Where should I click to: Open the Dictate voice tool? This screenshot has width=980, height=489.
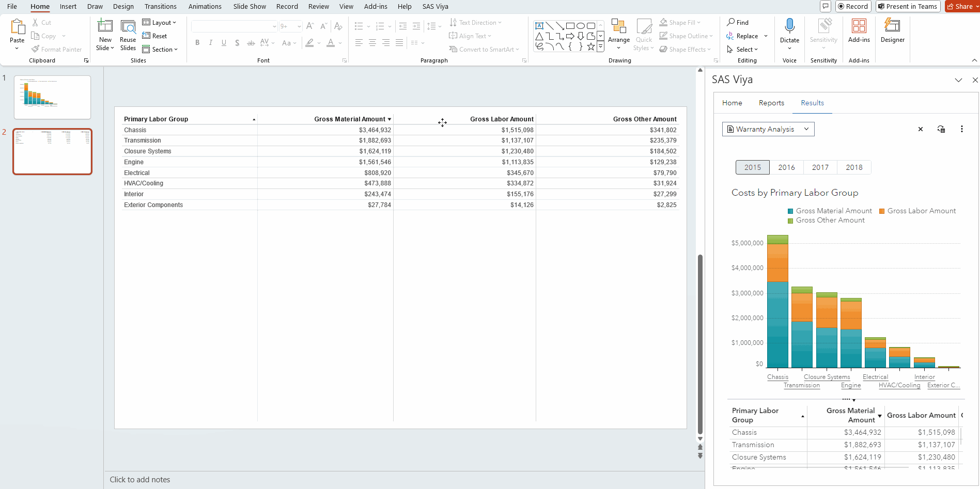click(x=789, y=31)
